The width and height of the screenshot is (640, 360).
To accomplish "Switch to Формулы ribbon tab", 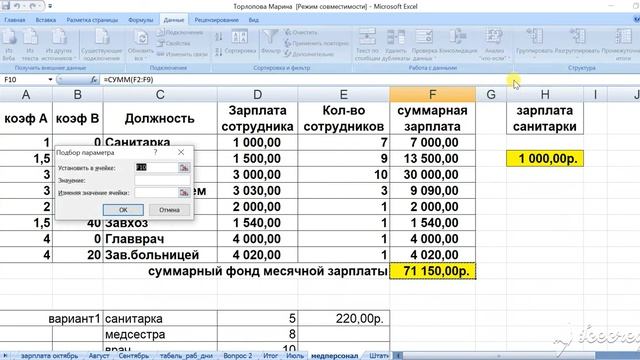I will pyautogui.click(x=140, y=20).
